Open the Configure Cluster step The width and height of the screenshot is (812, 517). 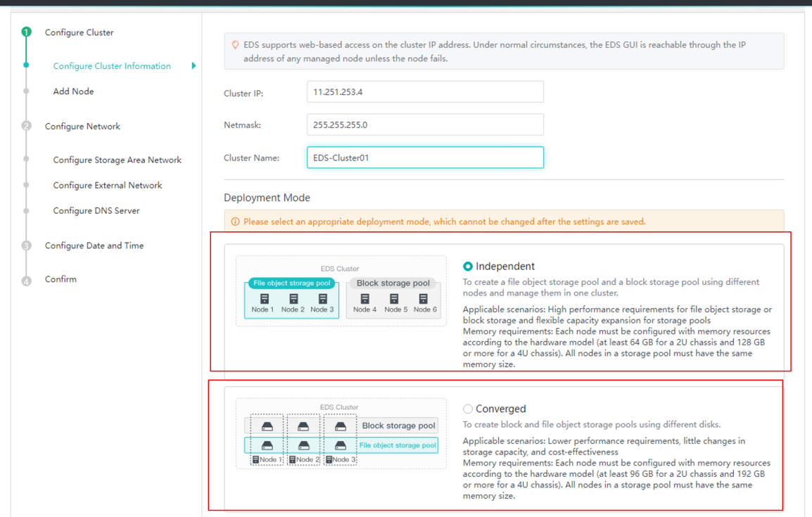pyautogui.click(x=80, y=32)
